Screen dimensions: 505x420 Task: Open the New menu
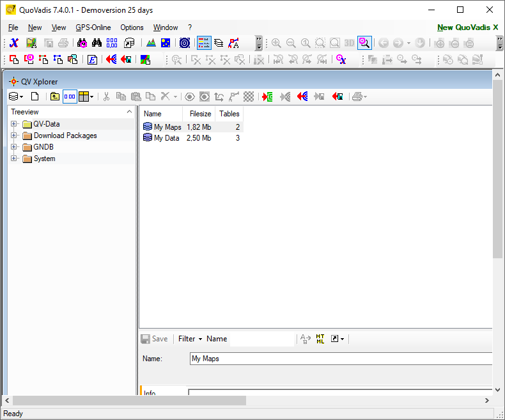tap(35, 27)
